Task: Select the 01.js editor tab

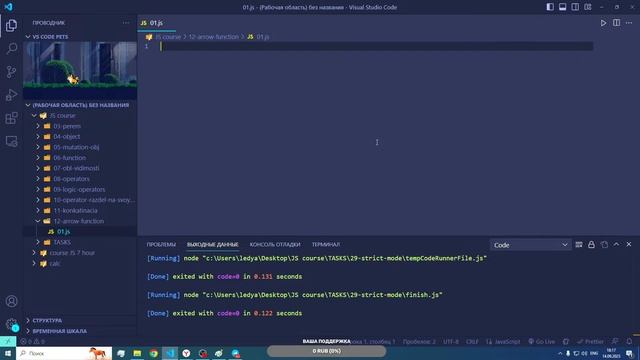Action: coord(157,23)
